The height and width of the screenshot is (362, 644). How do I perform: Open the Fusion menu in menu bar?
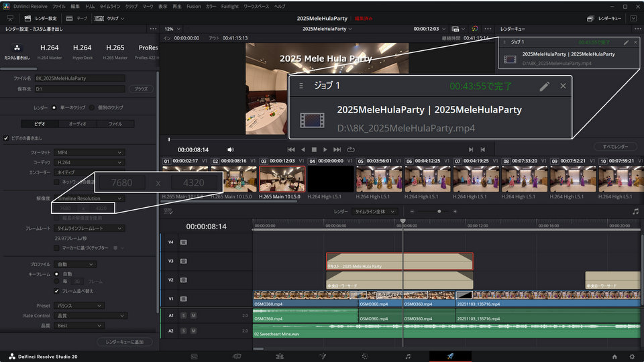click(x=193, y=5)
